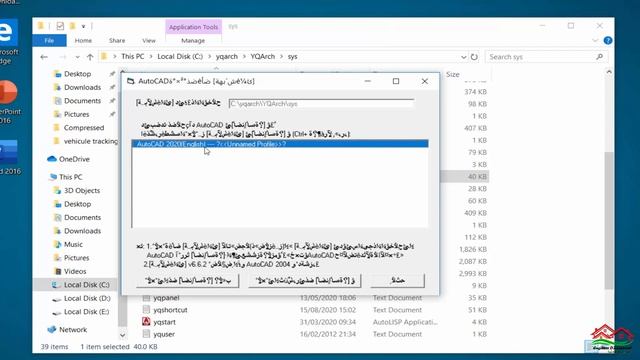Click the Search sys box
The width and height of the screenshot is (640, 360).
pyautogui.click(x=541, y=57)
